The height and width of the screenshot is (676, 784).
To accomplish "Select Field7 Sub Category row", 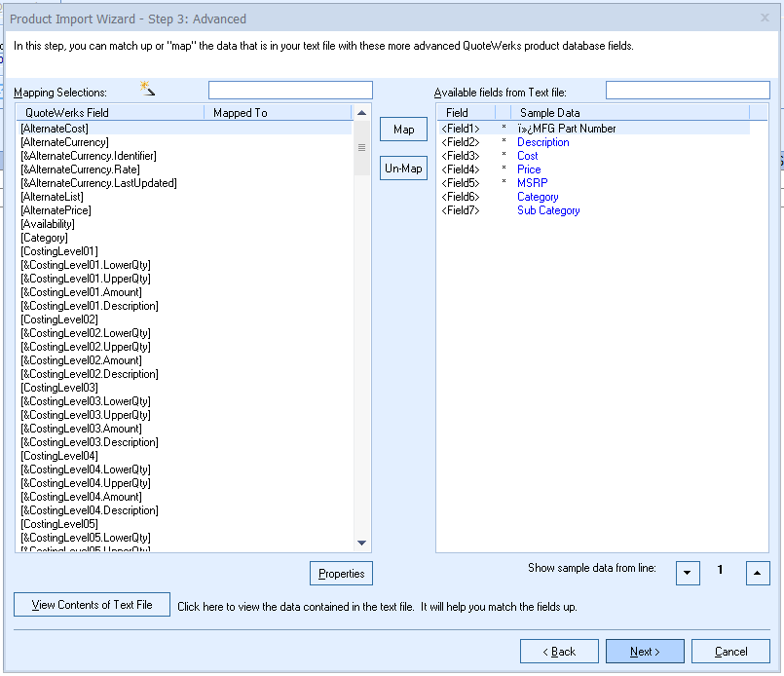I will (547, 210).
